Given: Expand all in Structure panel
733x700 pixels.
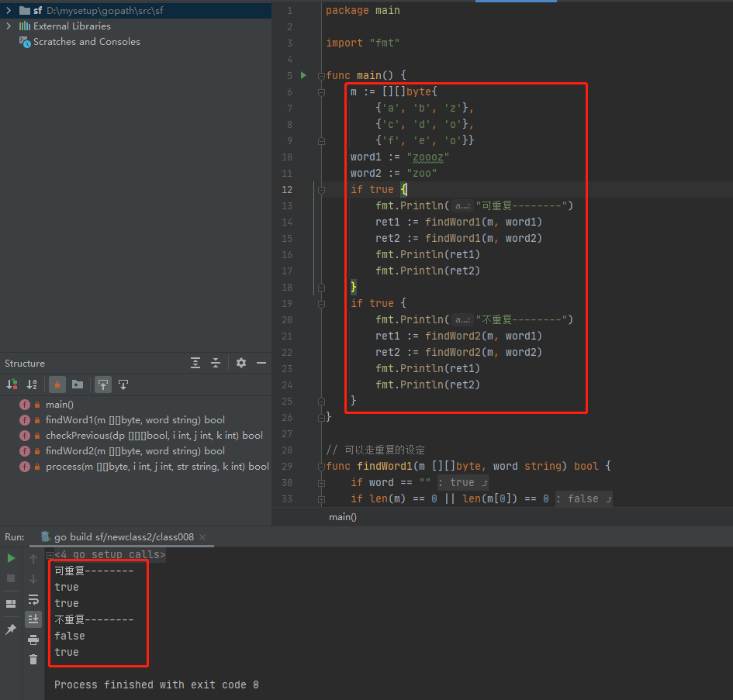Looking at the screenshot, I should point(195,363).
